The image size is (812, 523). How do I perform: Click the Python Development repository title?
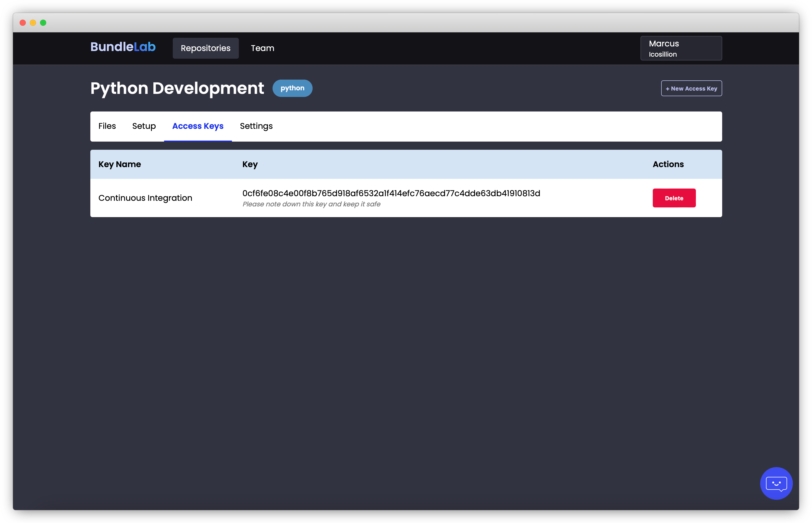177,88
